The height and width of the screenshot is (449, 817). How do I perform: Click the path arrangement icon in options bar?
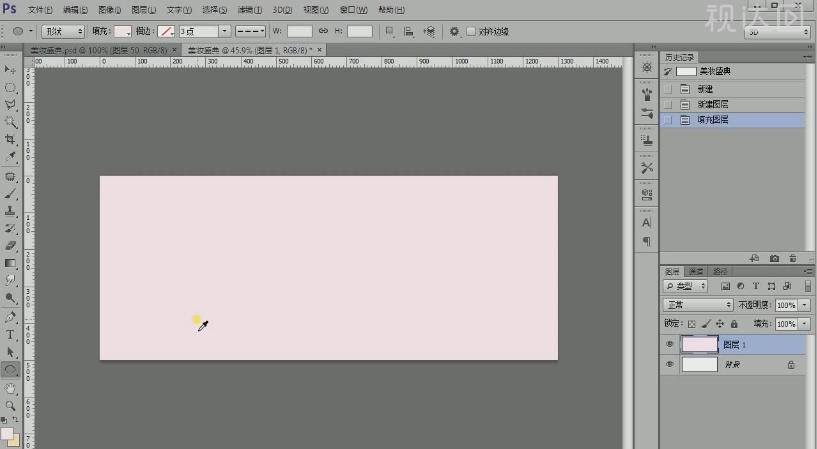click(x=429, y=32)
